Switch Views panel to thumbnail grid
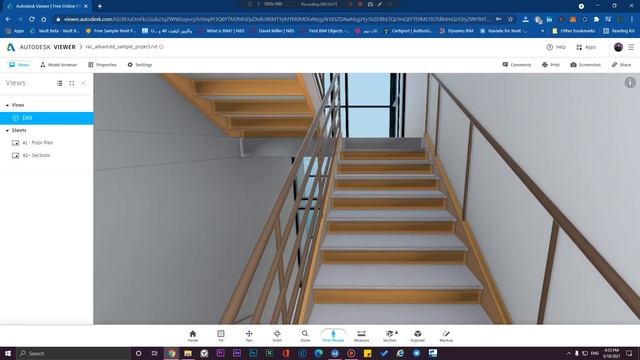The width and height of the screenshot is (640, 360). click(71, 83)
